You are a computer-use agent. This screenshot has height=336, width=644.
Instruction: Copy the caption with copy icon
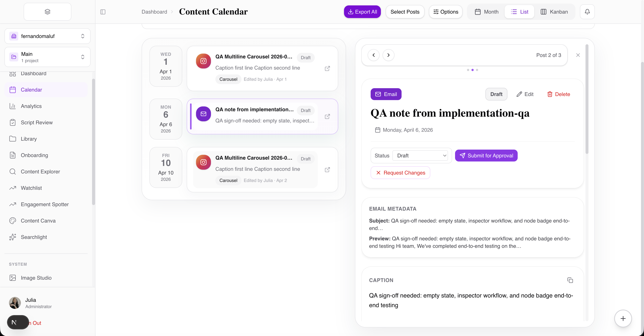tap(570, 280)
